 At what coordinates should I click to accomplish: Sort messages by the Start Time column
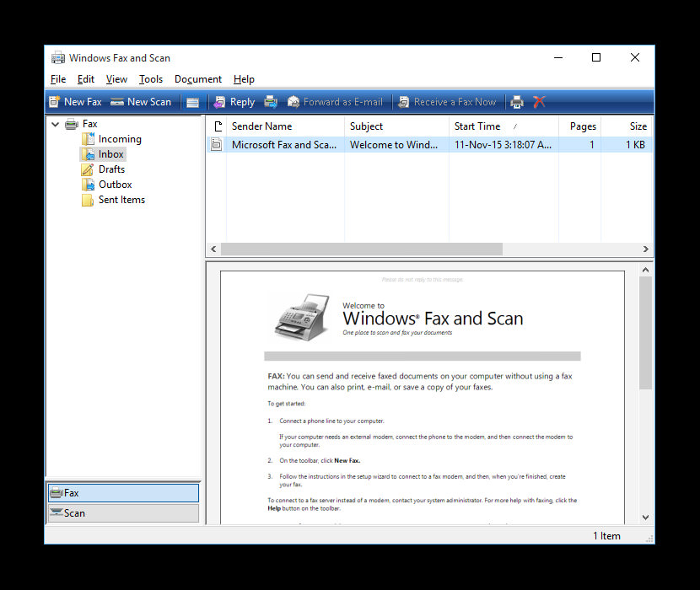pyautogui.click(x=477, y=126)
